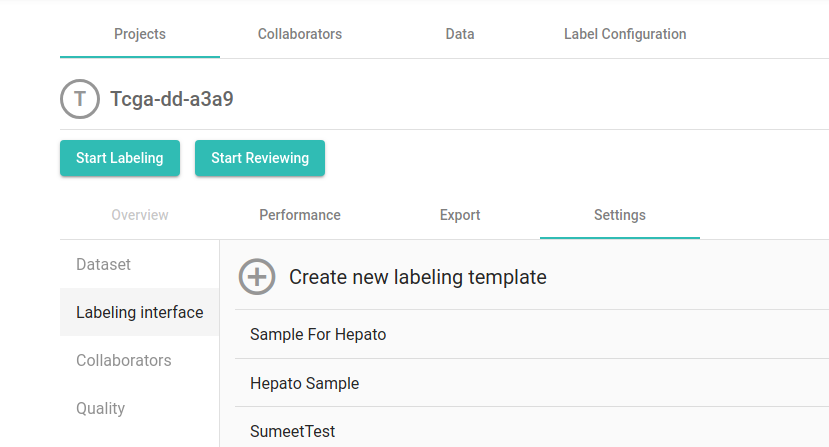Switch to the top Collaborators tab

click(x=300, y=34)
